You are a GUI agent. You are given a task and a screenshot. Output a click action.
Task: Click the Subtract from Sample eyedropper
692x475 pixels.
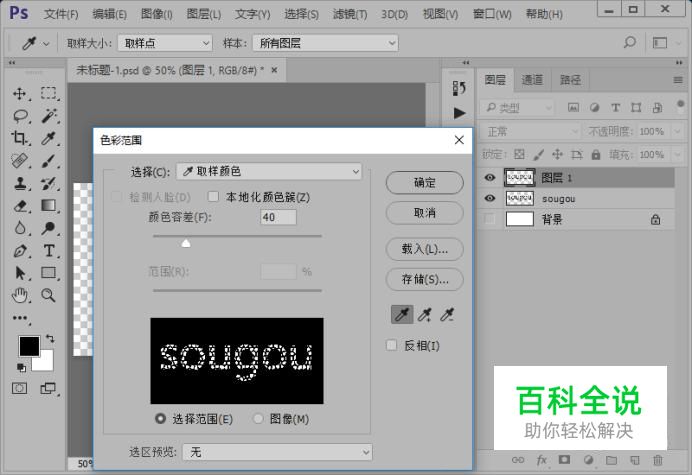coord(447,315)
